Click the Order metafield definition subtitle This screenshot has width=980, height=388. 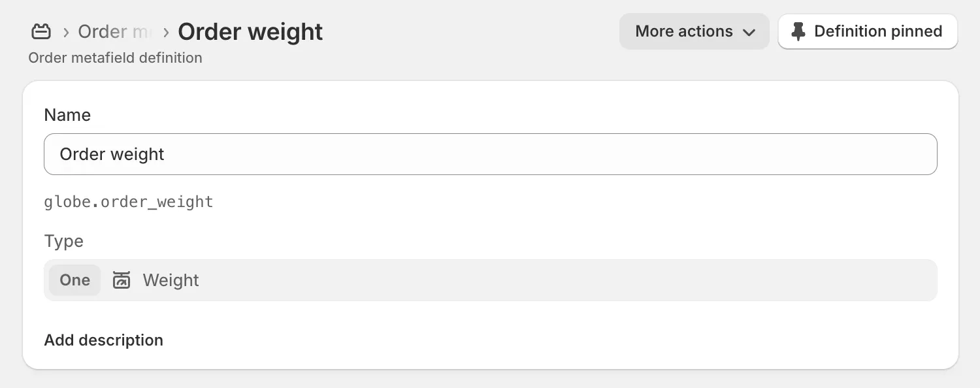click(x=115, y=57)
